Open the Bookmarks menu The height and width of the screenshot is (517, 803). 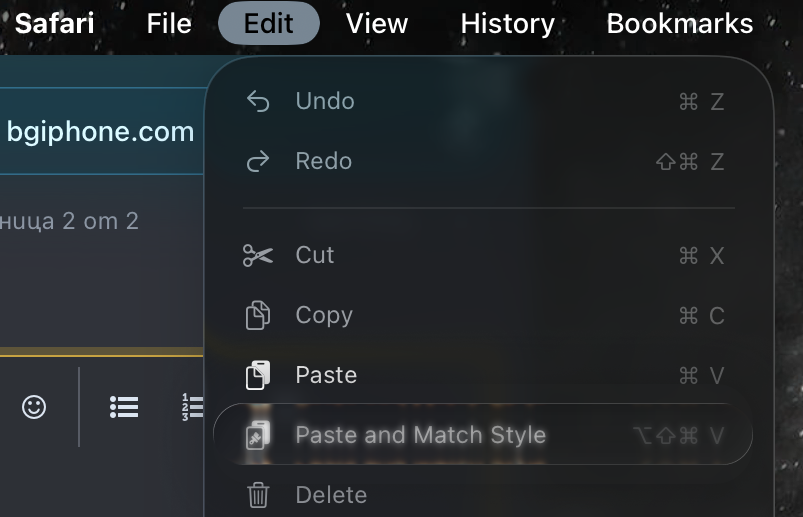tap(680, 24)
